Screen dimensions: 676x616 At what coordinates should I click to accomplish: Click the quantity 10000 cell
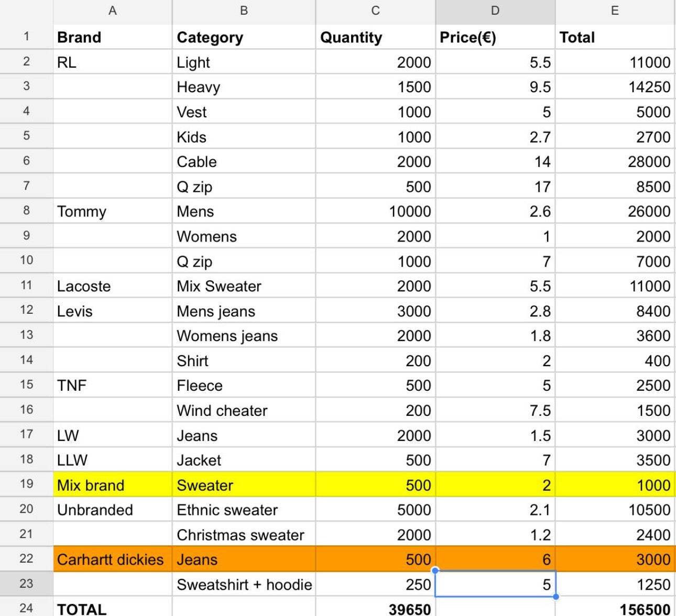pos(375,212)
